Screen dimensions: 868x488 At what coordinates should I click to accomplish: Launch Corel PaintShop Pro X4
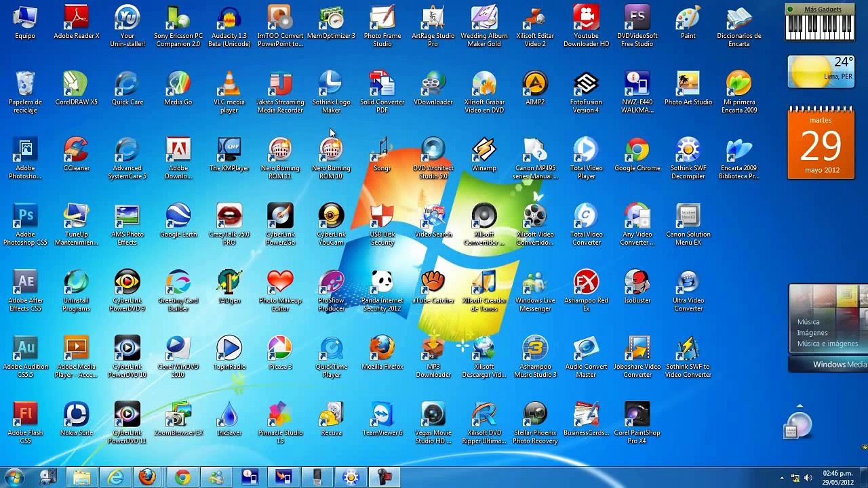tap(637, 423)
